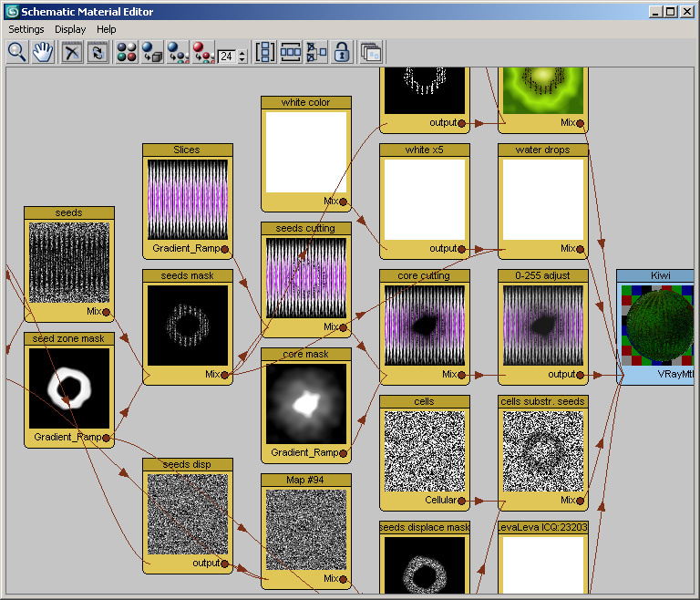The height and width of the screenshot is (600, 700).
Task: Open the Settings menu
Action: point(26,29)
